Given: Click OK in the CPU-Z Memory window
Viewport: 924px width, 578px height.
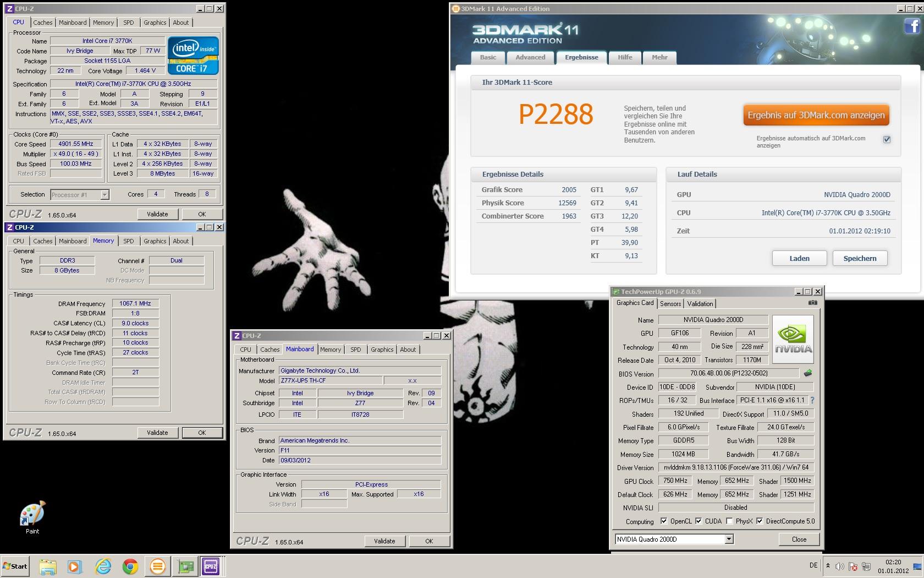Looking at the screenshot, I should pos(202,433).
